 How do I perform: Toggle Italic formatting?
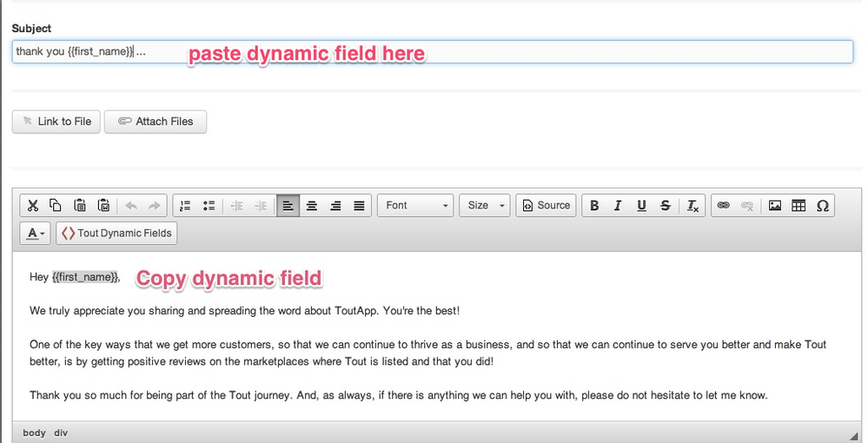coord(618,206)
